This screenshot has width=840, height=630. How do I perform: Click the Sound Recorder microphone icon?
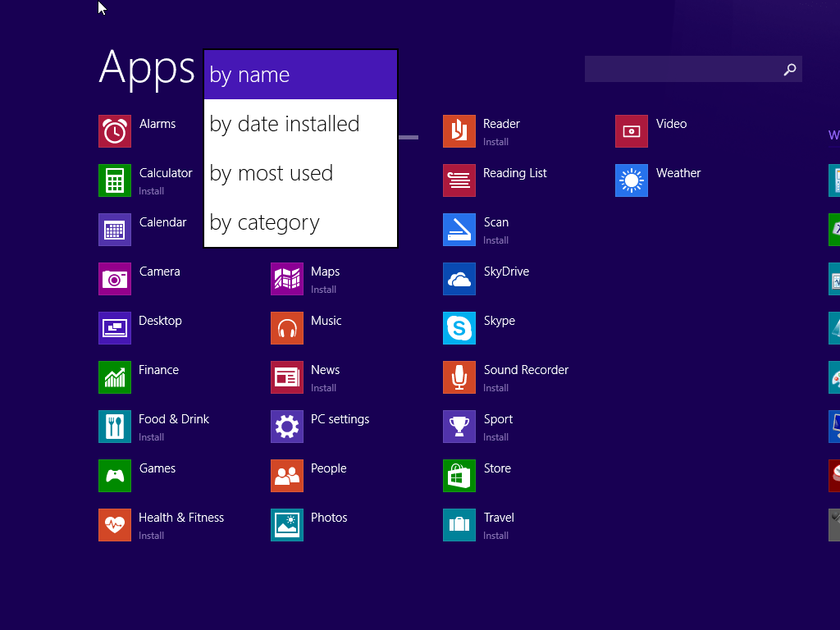(459, 377)
